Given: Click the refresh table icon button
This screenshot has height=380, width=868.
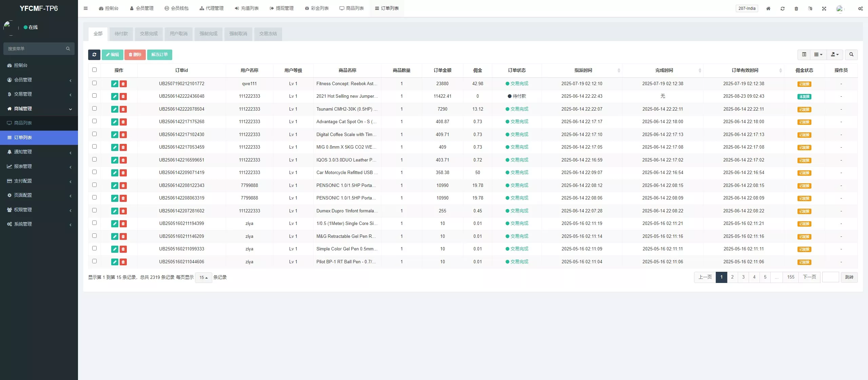Looking at the screenshot, I should point(94,55).
